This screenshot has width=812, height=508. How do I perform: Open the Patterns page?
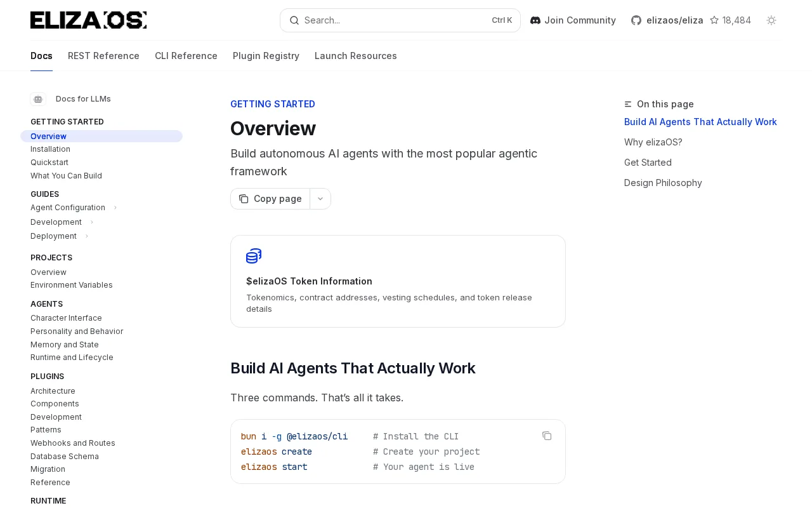[x=46, y=430]
